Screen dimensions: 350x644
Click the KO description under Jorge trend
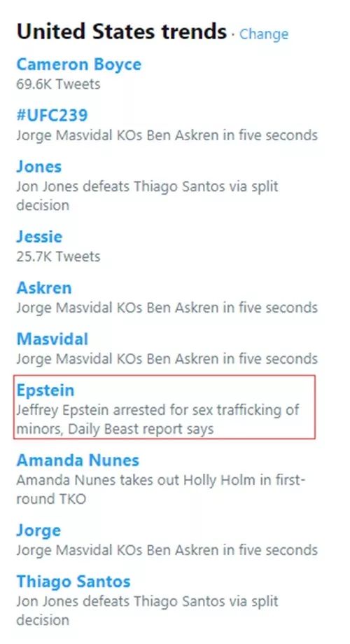click(x=167, y=550)
